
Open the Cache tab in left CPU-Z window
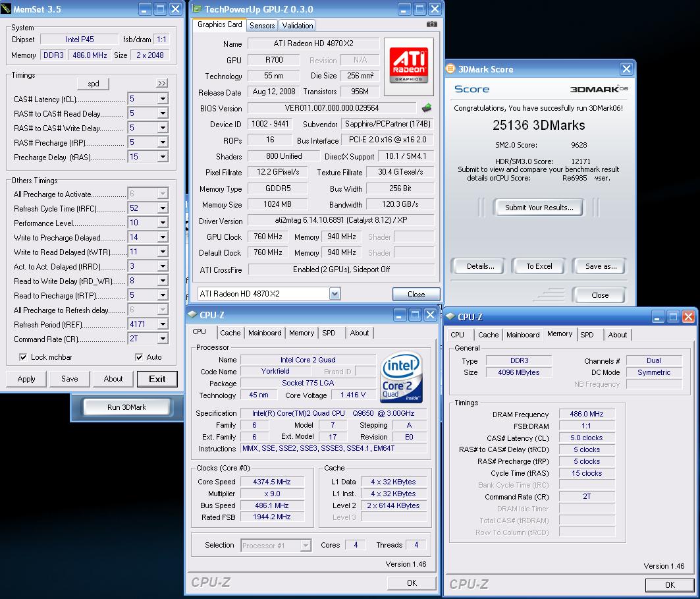pos(230,333)
